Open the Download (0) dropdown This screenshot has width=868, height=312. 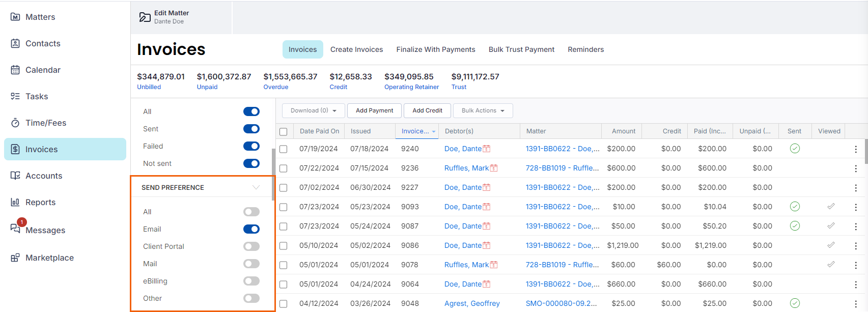coord(314,110)
